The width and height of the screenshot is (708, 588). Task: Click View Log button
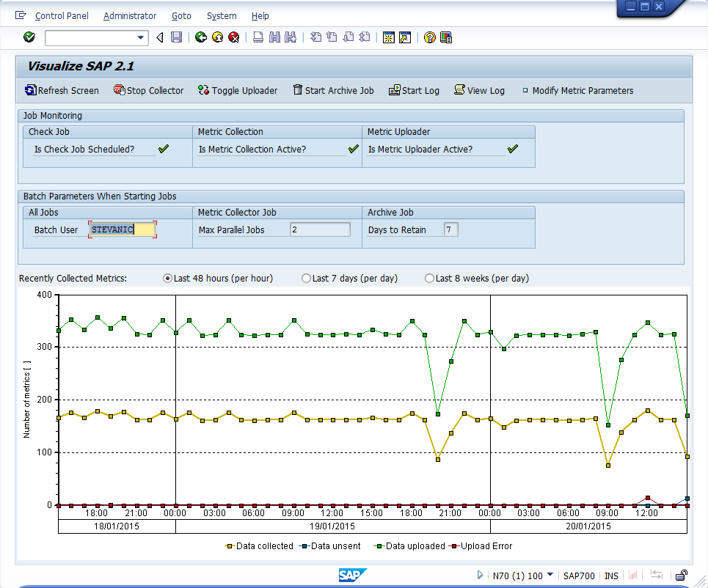tap(480, 90)
